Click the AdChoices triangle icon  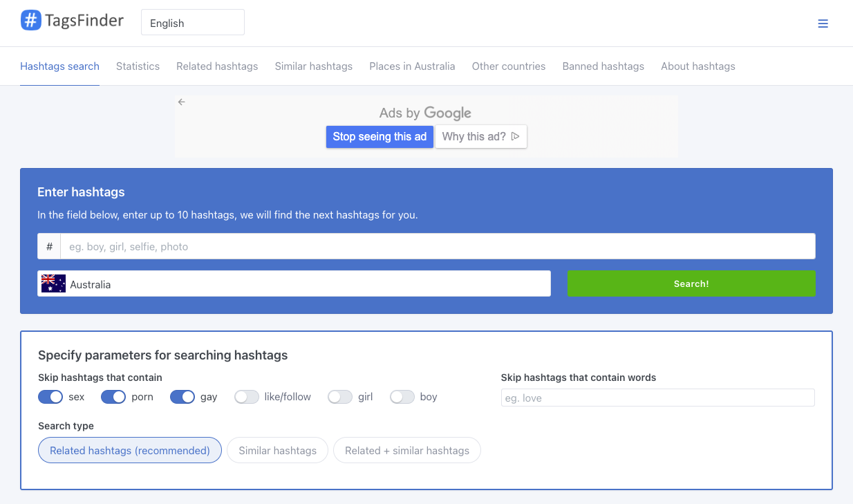point(515,136)
